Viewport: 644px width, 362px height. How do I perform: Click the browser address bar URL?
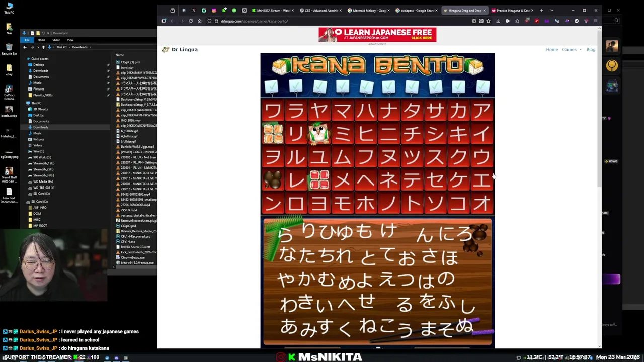(254, 21)
